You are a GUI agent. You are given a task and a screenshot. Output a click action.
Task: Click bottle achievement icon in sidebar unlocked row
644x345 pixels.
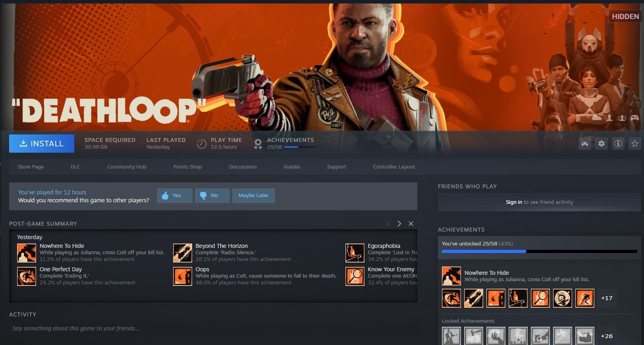pos(518,298)
